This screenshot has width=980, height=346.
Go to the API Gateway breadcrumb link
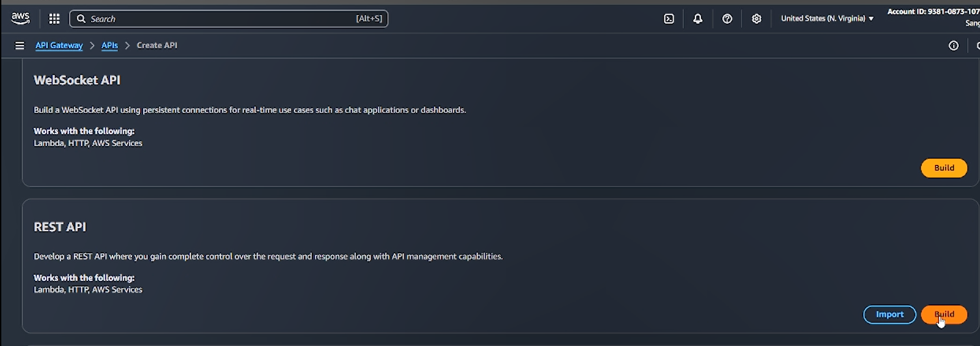coord(59,46)
